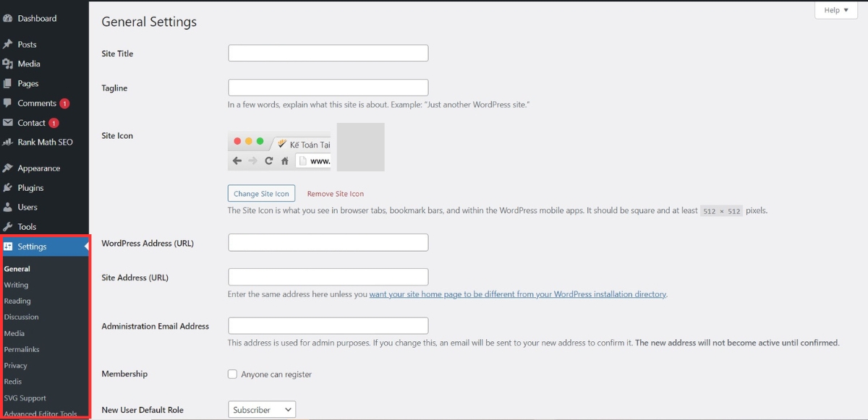This screenshot has width=868, height=420.
Task: Open the New User Default Role dropdown
Action: tap(262, 410)
